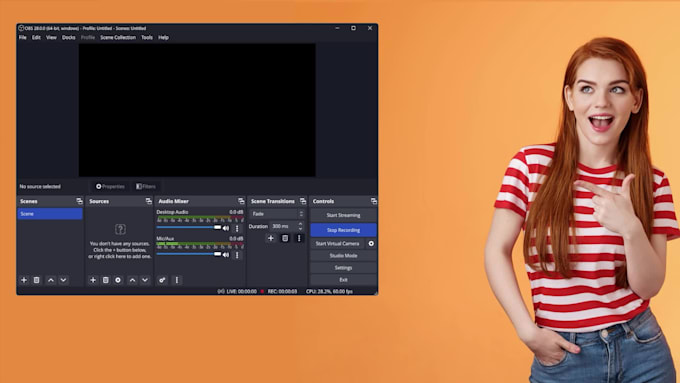
Task: Click the Properties button below the preview
Action: pos(110,187)
